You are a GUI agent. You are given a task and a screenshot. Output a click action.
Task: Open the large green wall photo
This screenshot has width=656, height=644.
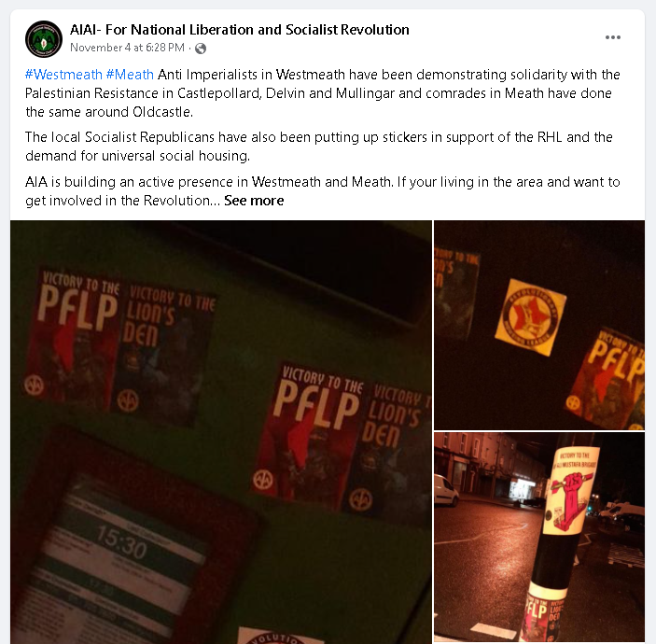point(221,432)
